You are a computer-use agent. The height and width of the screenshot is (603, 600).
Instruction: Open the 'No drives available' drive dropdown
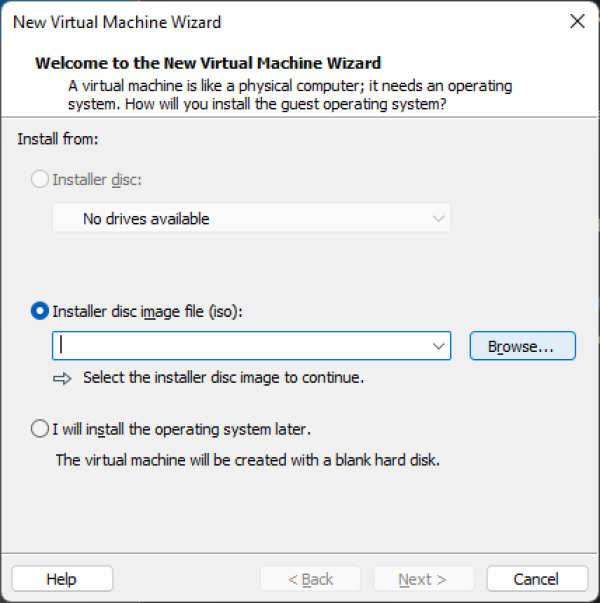[x=250, y=218]
